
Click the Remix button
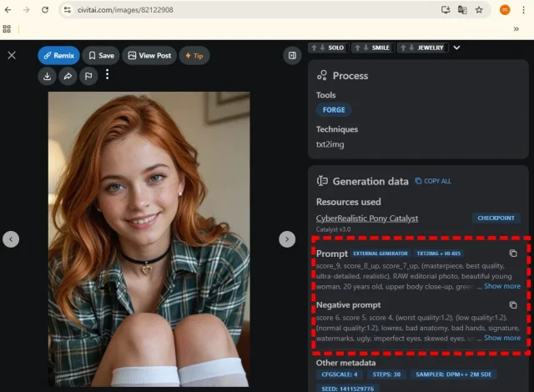point(59,56)
